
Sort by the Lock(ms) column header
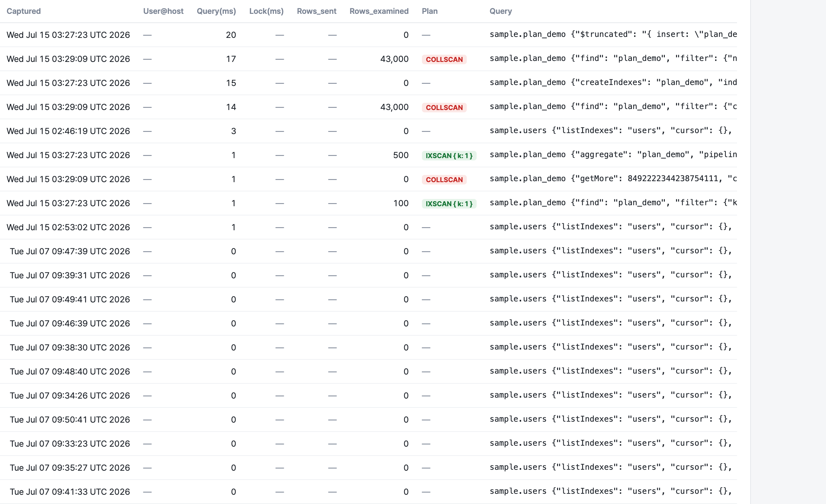266,11
